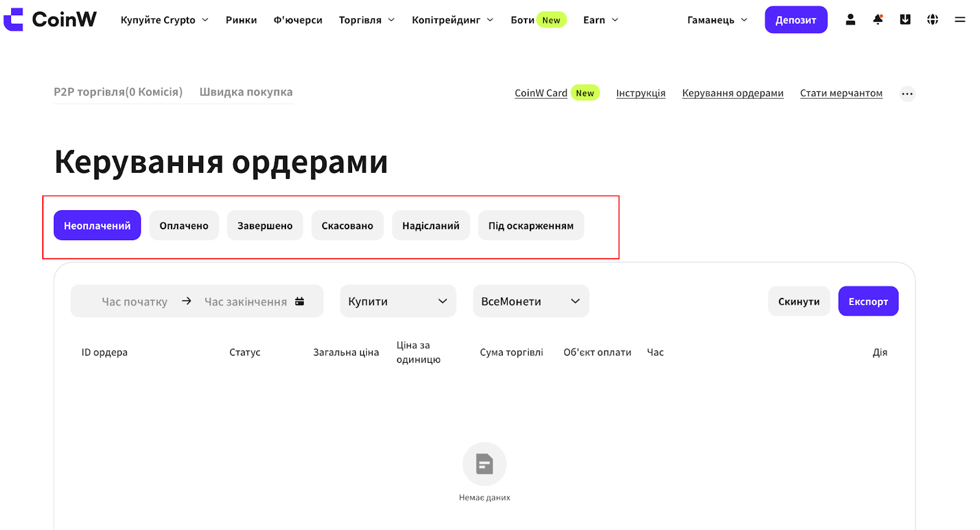Viewport: 980px width, 530px height.
Task: Click the Депозит button
Action: (796, 20)
